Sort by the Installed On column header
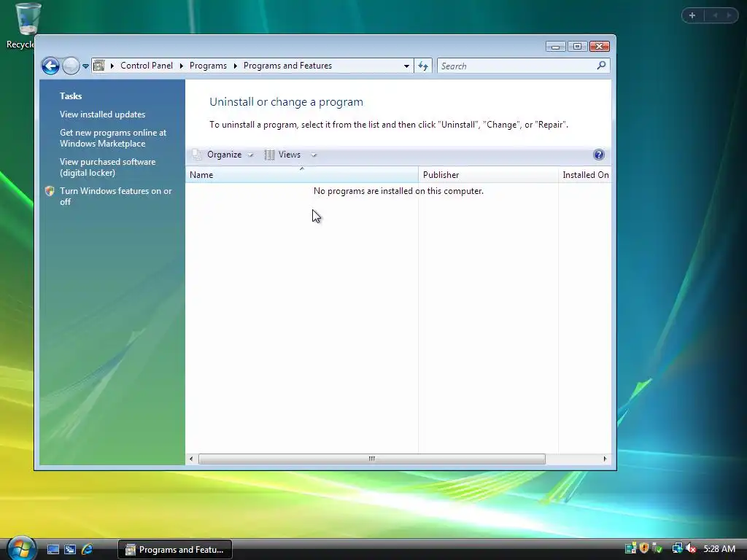This screenshot has width=747, height=560. pos(585,175)
